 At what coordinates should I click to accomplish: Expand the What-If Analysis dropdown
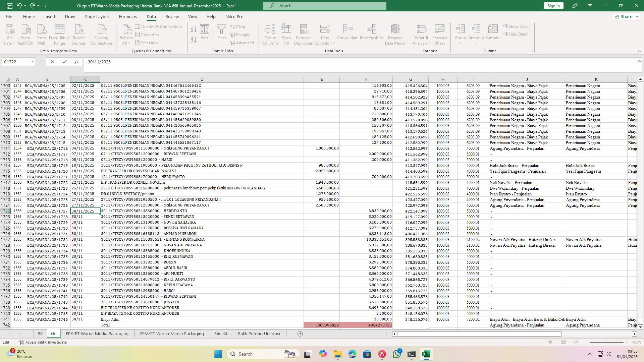coord(421,34)
